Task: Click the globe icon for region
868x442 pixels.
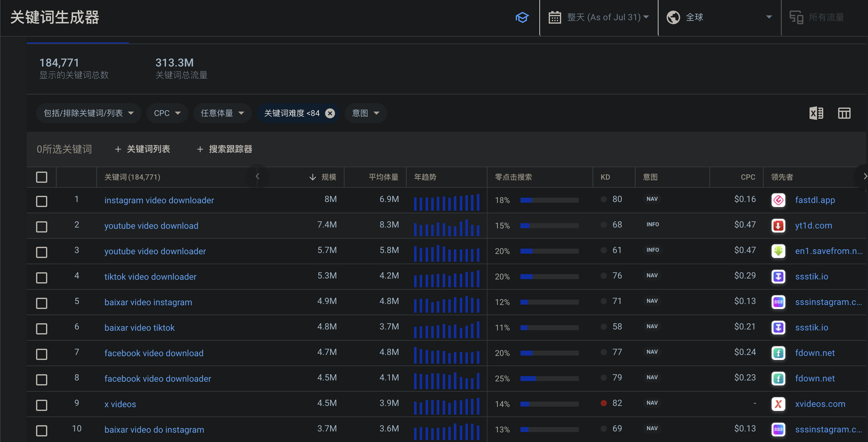Action: point(673,17)
